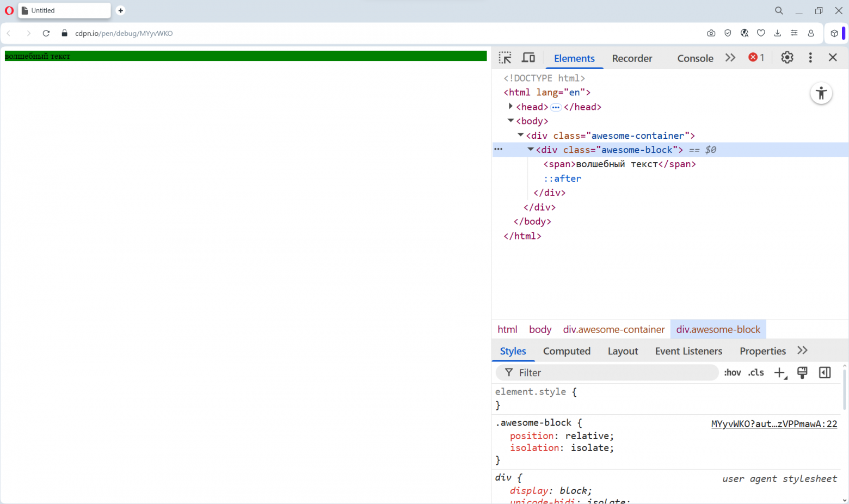Select the html lang="en" node
Screen dimensions: 849x504
coord(547,93)
